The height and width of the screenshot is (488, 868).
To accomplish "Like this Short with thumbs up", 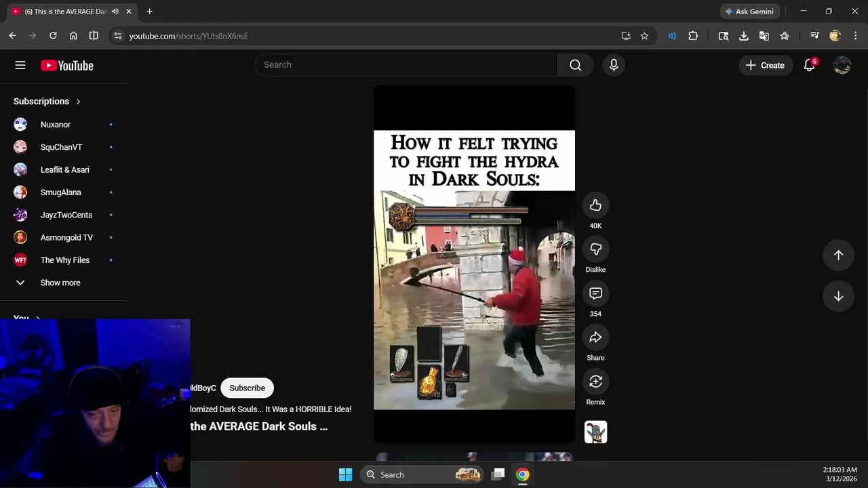I will click(595, 205).
